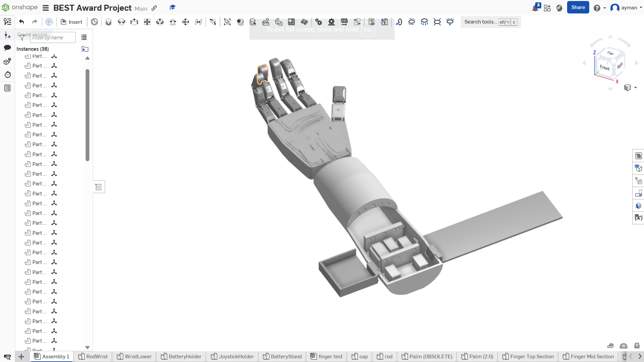
Task: Open the tab manager search icon
Action: [7, 357]
